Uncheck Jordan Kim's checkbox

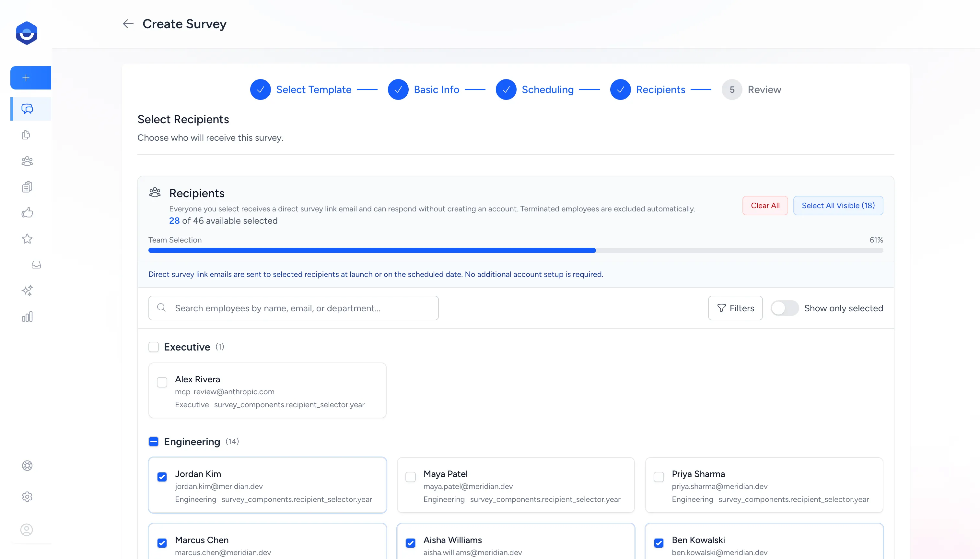point(162,477)
